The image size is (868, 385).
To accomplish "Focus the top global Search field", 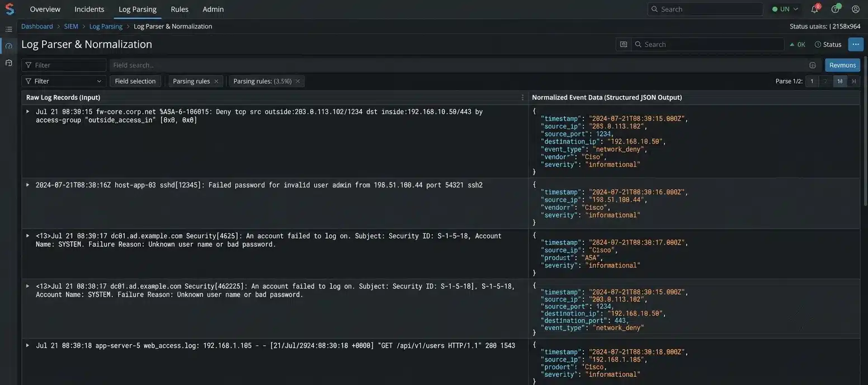I will (x=705, y=9).
